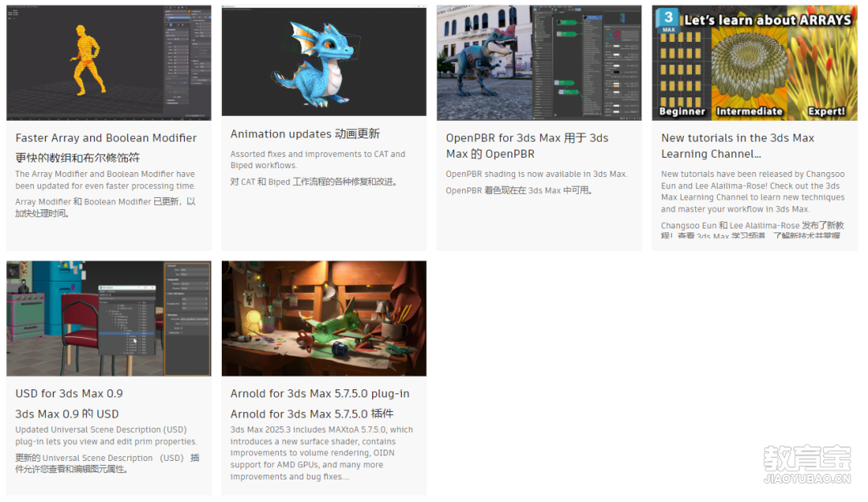Click the Beginner label in the arrays thumbnail
Viewport: 868px width, 502px height.
pos(682,111)
